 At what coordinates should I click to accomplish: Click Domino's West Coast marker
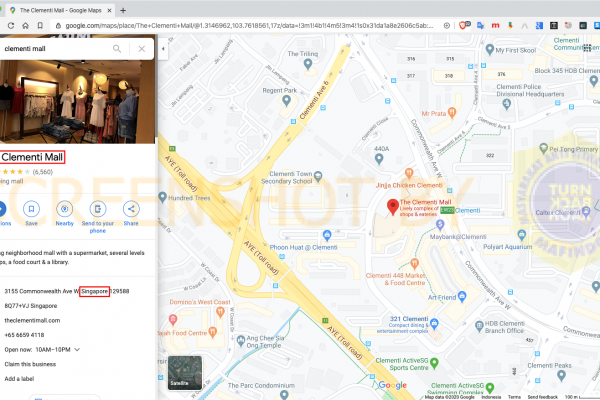(220, 312)
